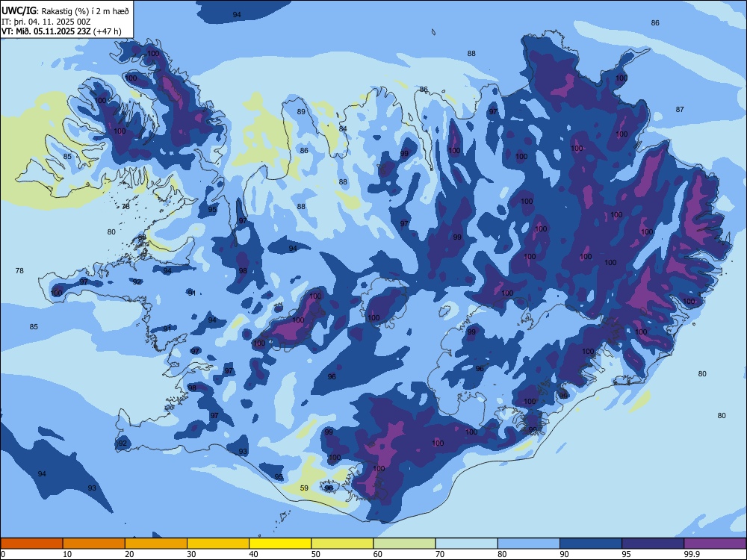Viewport: 747px width, 560px height.
Task: Click the purple above-99.9 legend swatch
Action: click(715, 544)
